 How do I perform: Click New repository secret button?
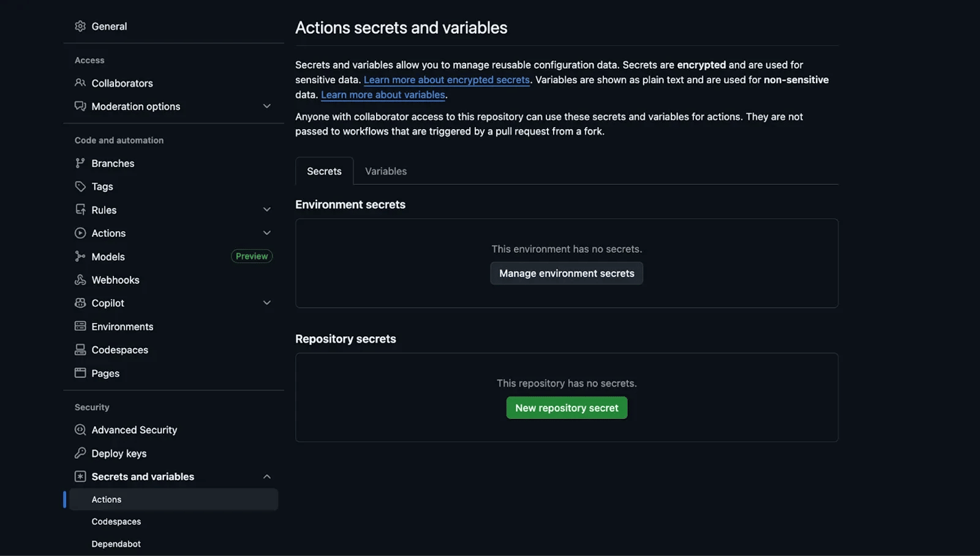pyautogui.click(x=566, y=408)
